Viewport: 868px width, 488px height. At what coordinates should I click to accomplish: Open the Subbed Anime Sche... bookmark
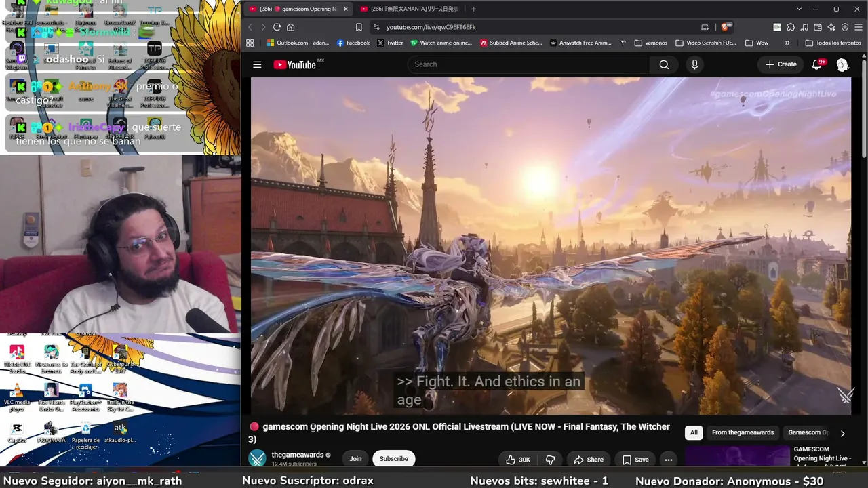click(x=511, y=43)
